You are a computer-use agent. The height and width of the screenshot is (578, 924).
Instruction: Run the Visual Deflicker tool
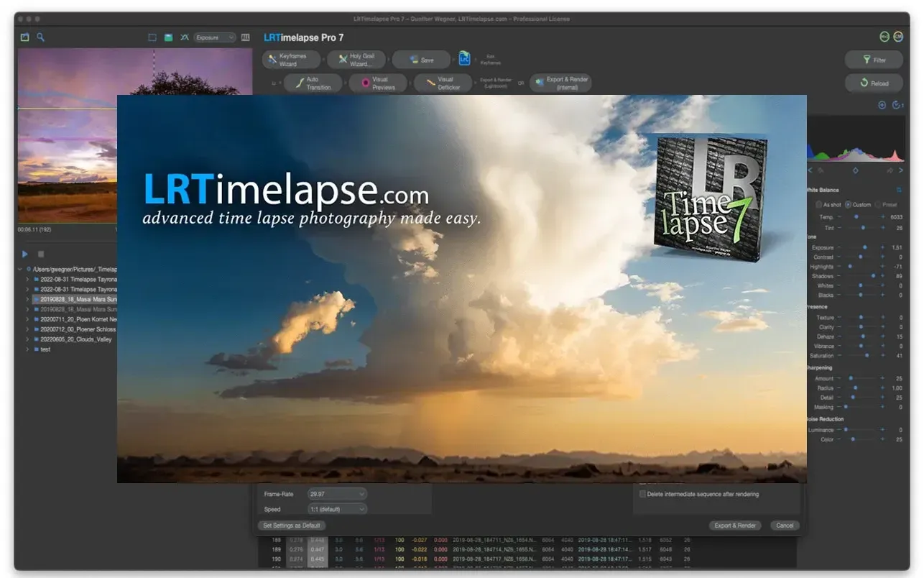click(443, 83)
